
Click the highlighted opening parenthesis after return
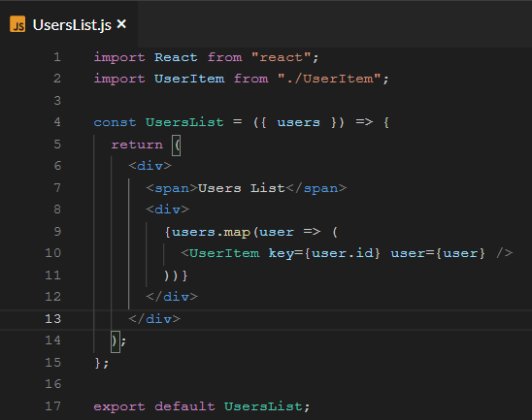tap(176, 145)
